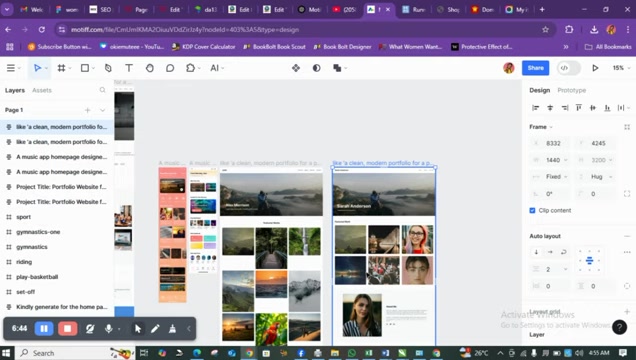Bookmark this page with star icon
The image size is (636, 360).
[x=545, y=30]
